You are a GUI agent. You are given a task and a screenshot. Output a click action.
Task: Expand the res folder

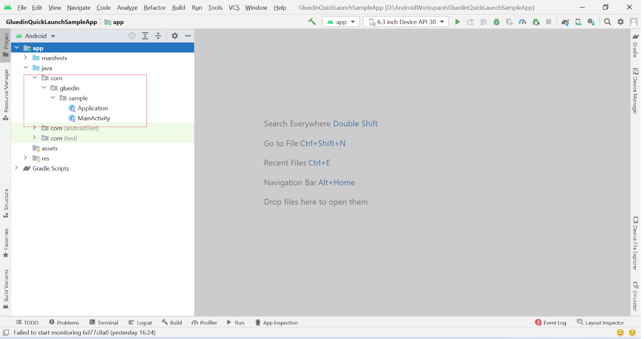(x=25, y=158)
